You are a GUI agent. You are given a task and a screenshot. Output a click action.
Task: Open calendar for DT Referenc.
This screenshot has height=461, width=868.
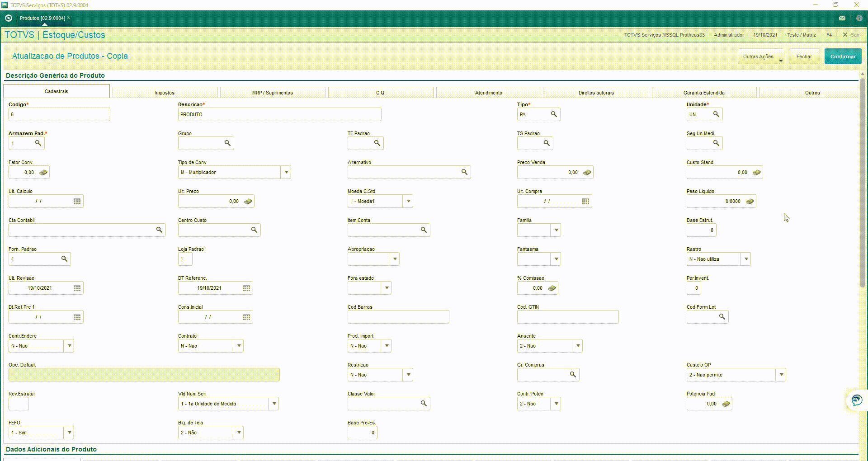[247, 288]
